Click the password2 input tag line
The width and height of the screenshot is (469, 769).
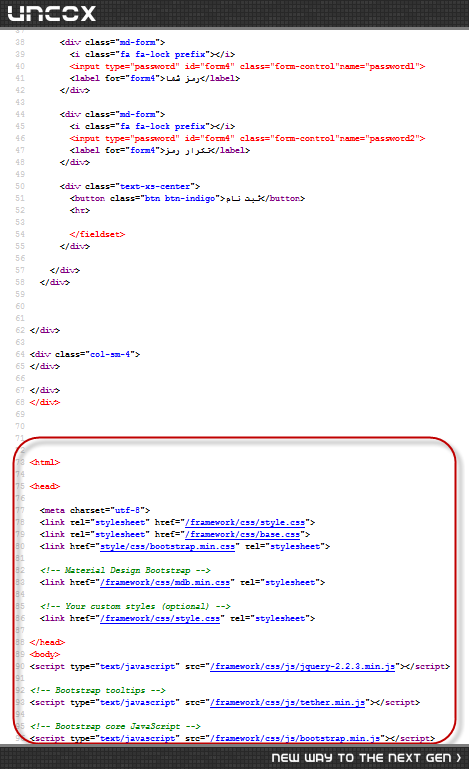(247, 138)
